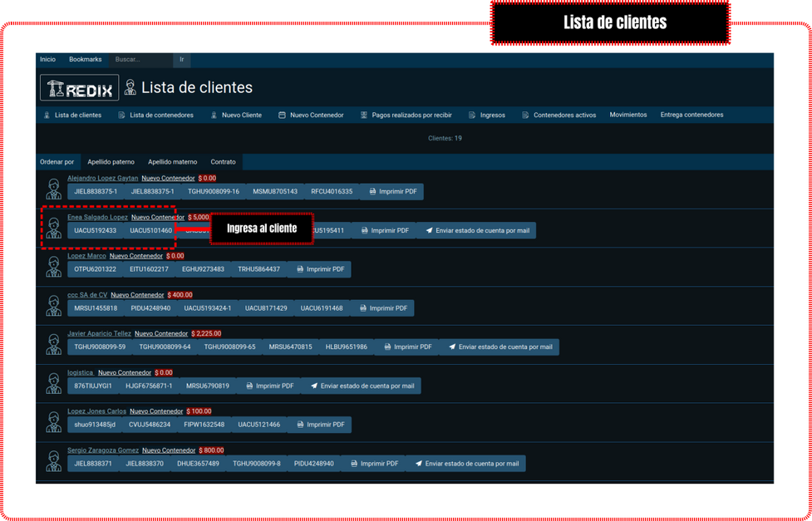This screenshot has height=521, width=812.
Task: Open container MSMU8705143
Action: pyautogui.click(x=275, y=192)
